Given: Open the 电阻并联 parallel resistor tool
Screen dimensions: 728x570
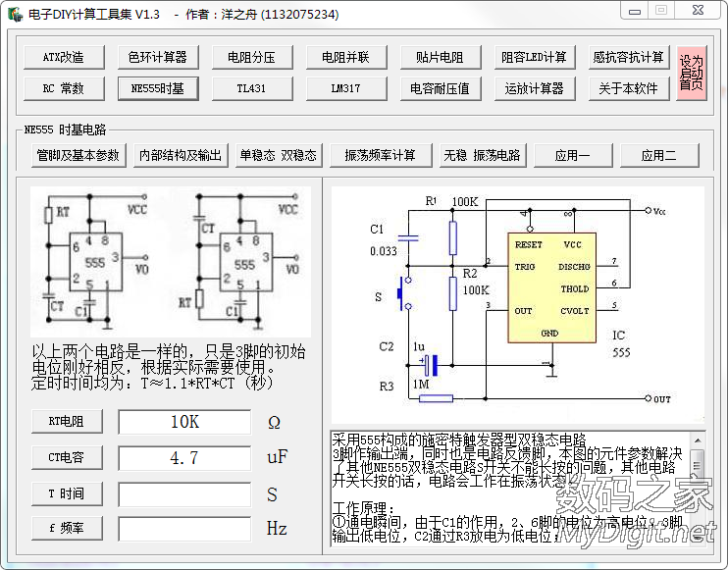Looking at the screenshot, I should tap(346, 57).
